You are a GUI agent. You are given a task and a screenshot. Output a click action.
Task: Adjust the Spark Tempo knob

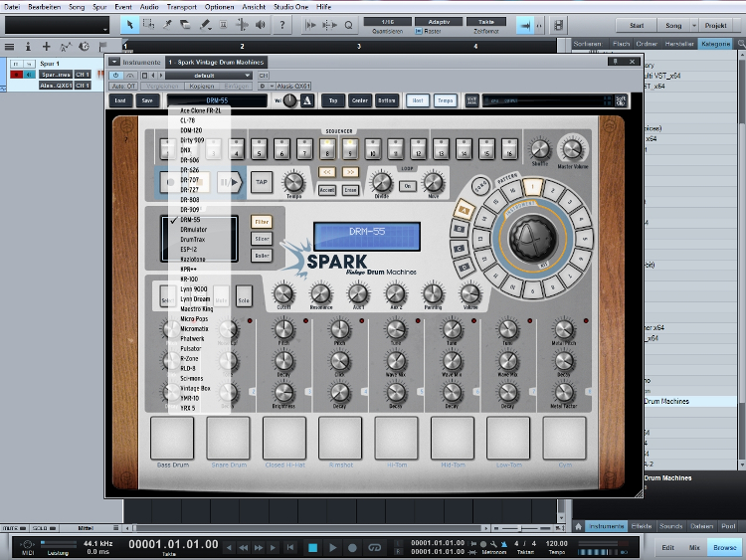pyautogui.click(x=293, y=183)
